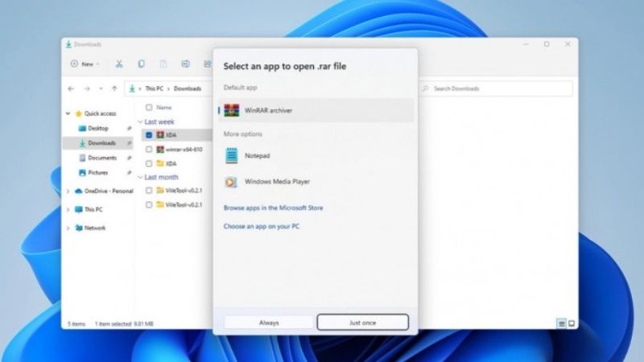Check the XDA folder checkbox

tap(149, 164)
